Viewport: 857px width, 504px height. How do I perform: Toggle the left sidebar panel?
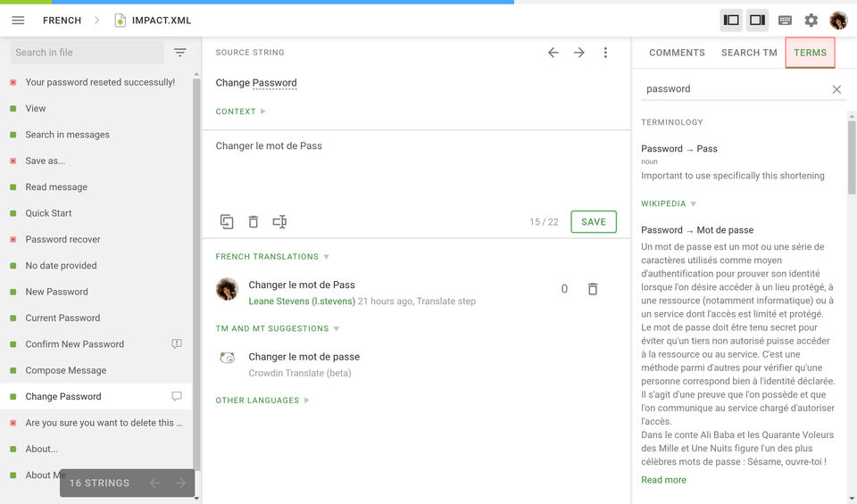pos(731,21)
